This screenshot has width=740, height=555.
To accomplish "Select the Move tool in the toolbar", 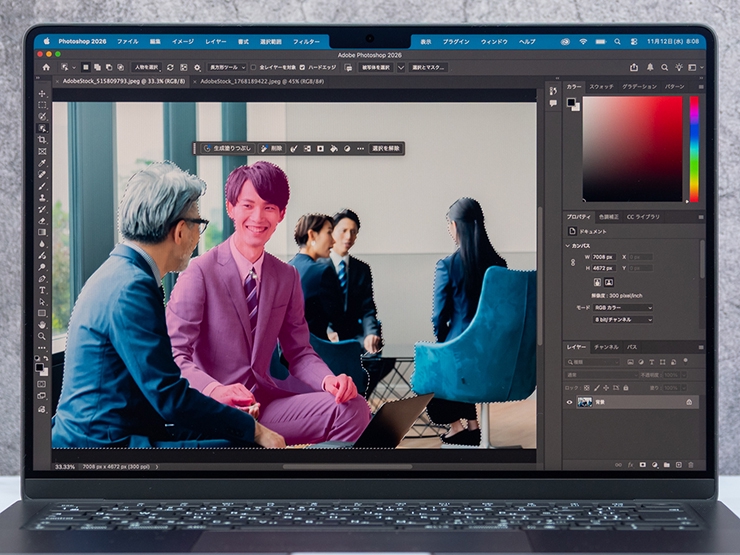I will [x=42, y=93].
